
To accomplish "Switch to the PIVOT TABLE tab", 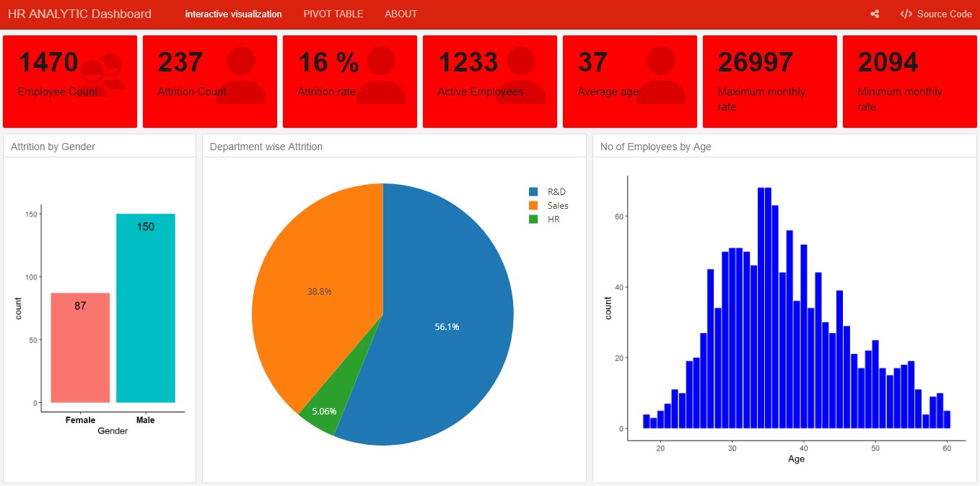I will [333, 14].
